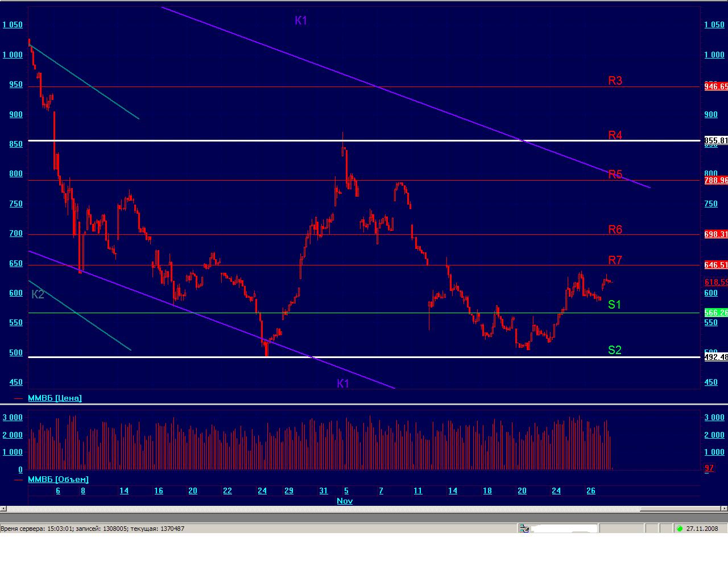Click the horizontal scrollbar thumb

click(x=680, y=509)
